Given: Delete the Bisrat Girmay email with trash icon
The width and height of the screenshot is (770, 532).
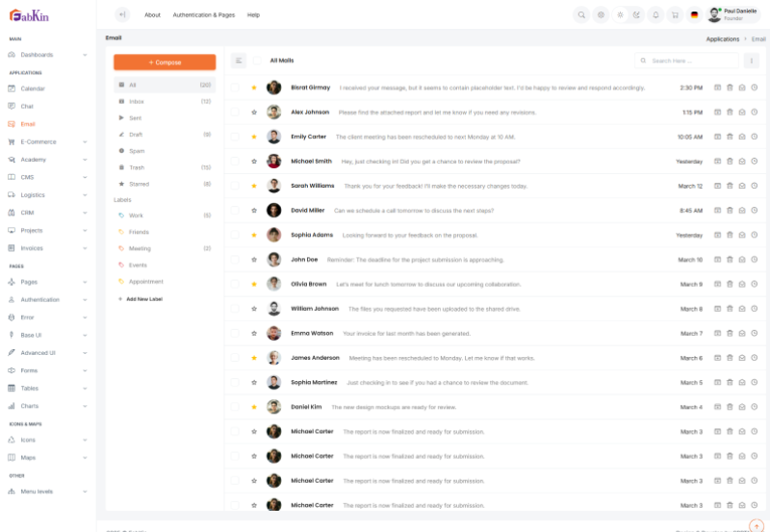Looking at the screenshot, I should pos(730,88).
